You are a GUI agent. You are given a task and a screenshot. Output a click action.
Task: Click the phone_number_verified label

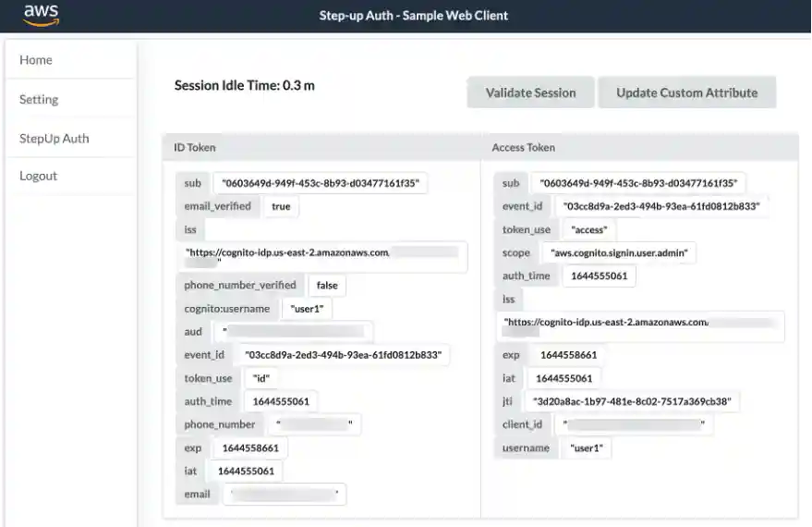[x=240, y=285]
